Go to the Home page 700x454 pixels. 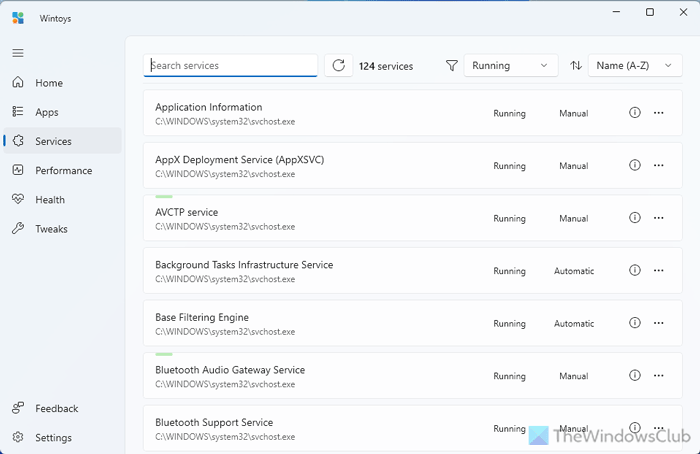coord(49,83)
